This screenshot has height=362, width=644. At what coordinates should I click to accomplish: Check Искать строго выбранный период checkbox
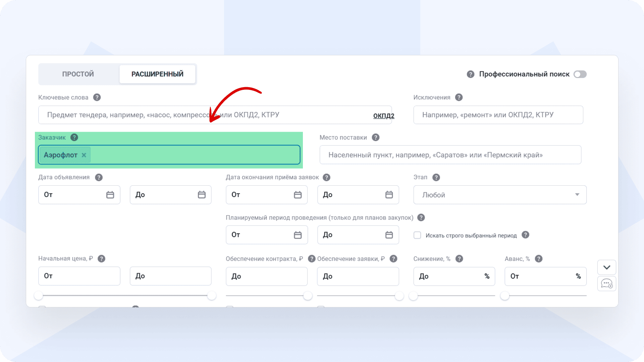pyautogui.click(x=417, y=235)
